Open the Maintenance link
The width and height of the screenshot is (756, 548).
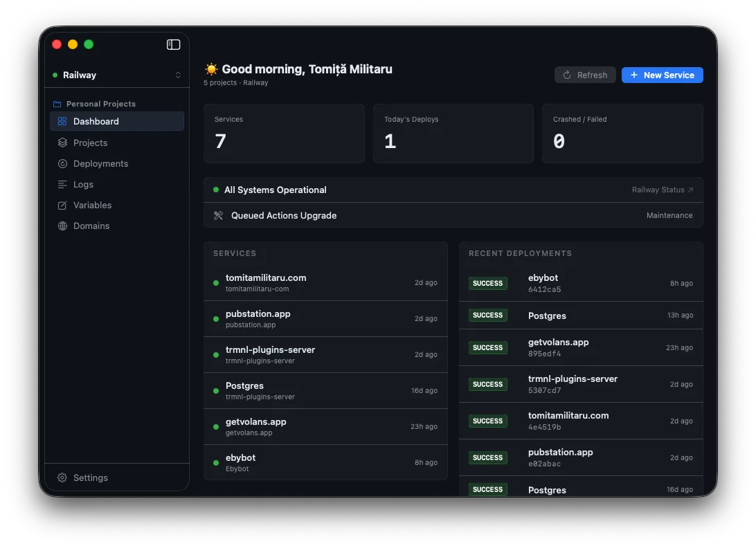(x=669, y=215)
